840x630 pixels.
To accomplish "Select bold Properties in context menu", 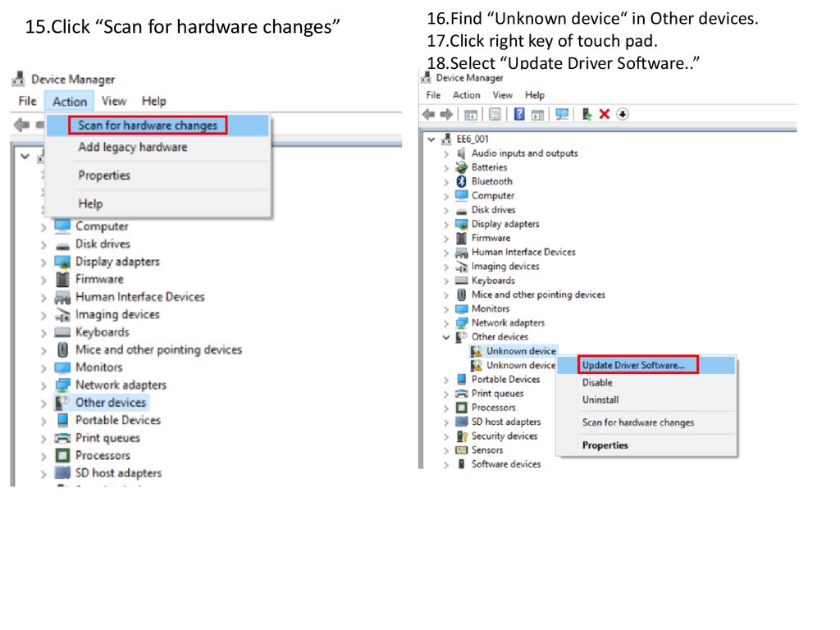I will [x=605, y=445].
